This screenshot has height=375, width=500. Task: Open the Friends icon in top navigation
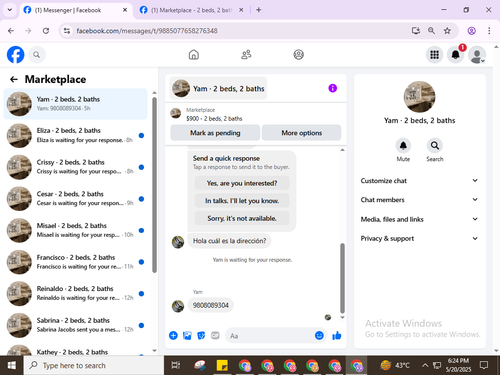pyautogui.click(x=246, y=54)
